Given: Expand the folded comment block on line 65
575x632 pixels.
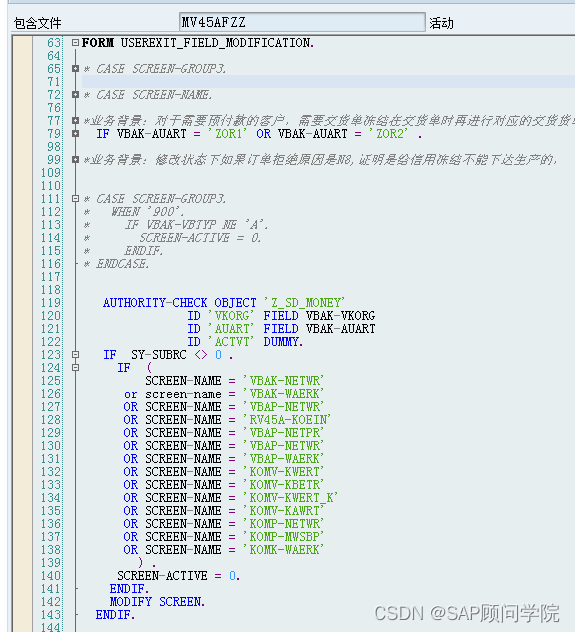Looking at the screenshot, I should coord(75,69).
